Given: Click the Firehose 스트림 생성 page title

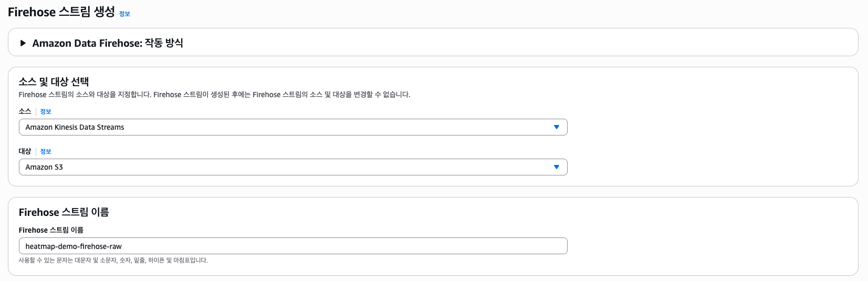Looking at the screenshot, I should (61, 12).
